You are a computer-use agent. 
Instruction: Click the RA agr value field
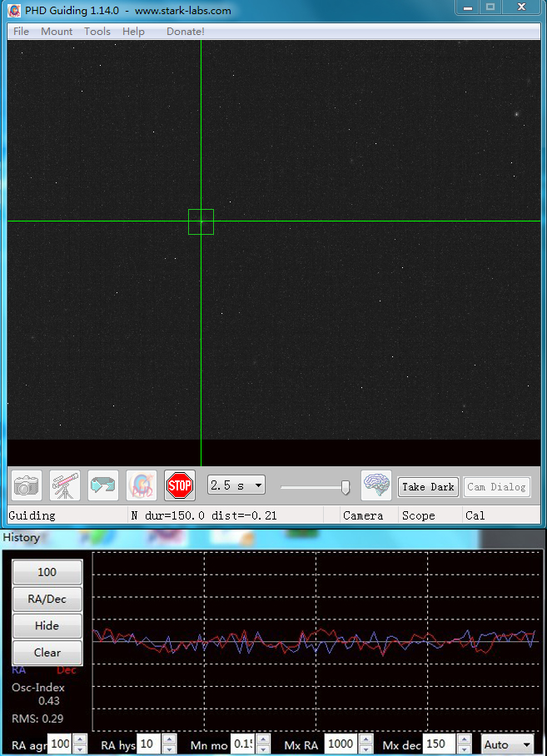60,744
